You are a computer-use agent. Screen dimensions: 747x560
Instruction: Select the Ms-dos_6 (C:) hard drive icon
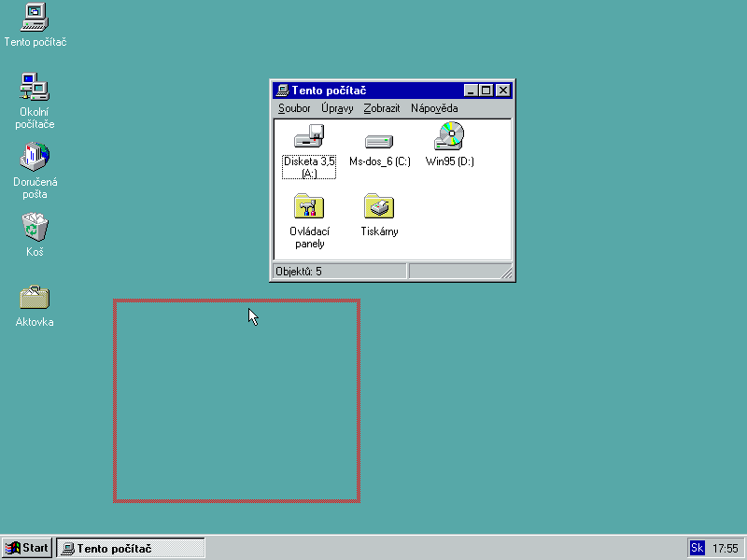[x=379, y=142]
